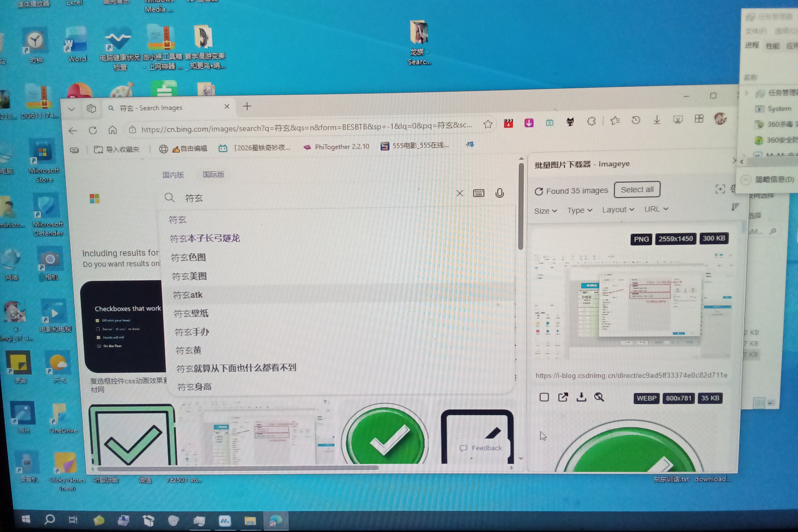This screenshot has height=532, width=798.
Task: Open the 导入收藏夹 bookmarks bar item
Action: pyautogui.click(x=117, y=149)
